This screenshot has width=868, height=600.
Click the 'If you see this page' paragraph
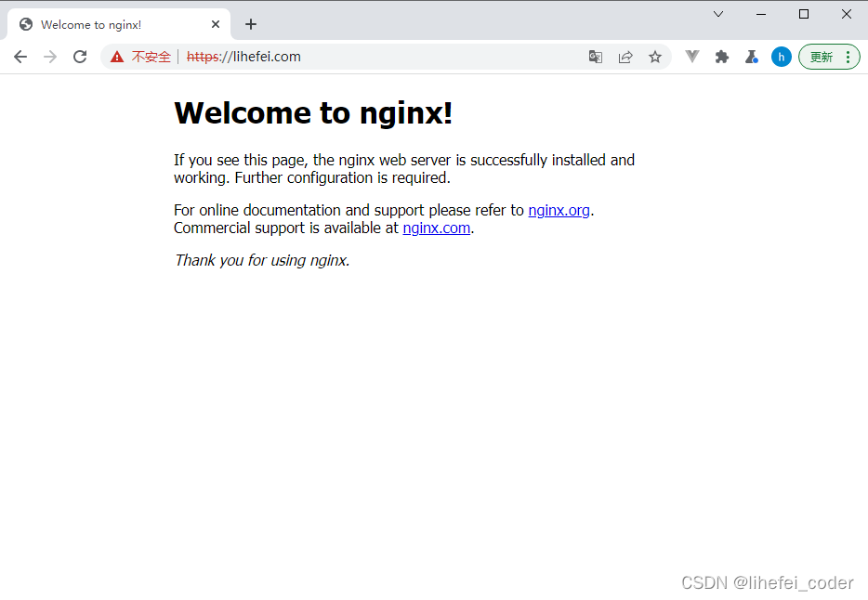(x=404, y=169)
